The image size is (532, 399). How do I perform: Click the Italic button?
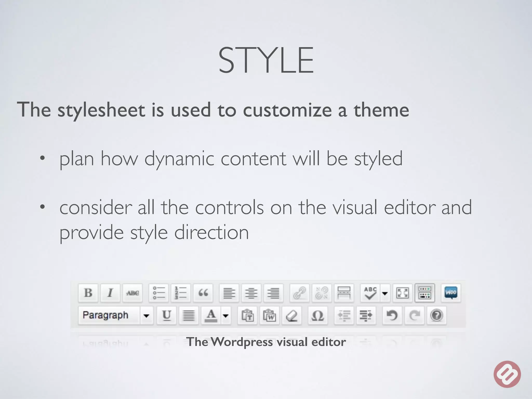pyautogui.click(x=110, y=293)
